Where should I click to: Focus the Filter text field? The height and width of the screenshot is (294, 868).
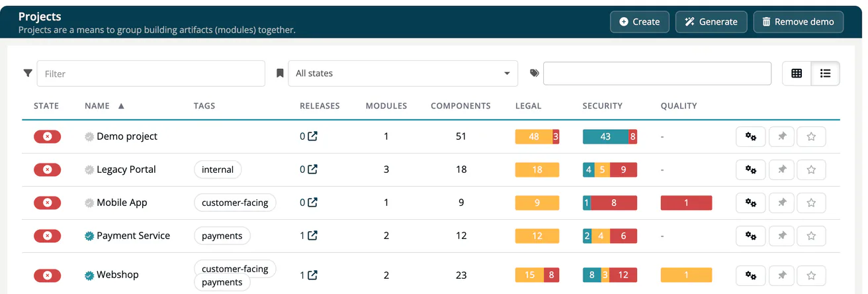point(151,73)
